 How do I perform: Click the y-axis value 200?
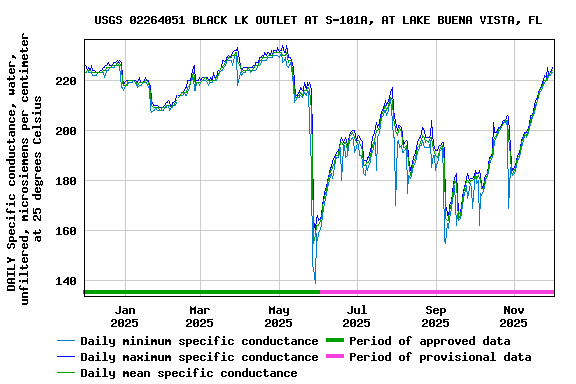[66, 131]
